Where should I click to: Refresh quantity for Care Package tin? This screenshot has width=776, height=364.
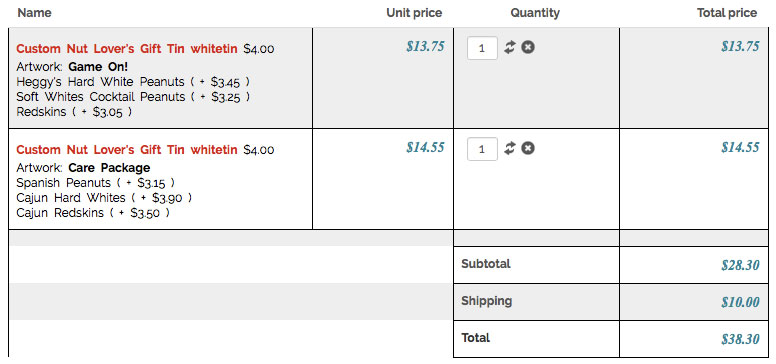point(510,148)
